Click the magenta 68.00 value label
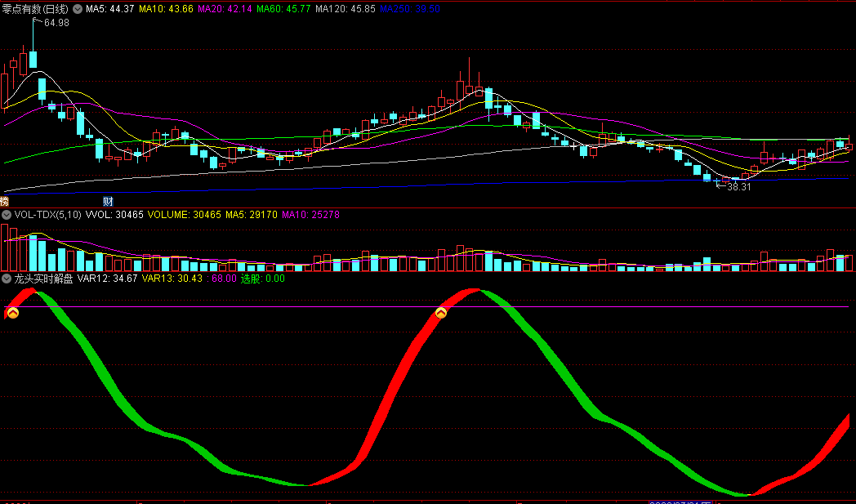The image size is (856, 504). click(x=221, y=279)
